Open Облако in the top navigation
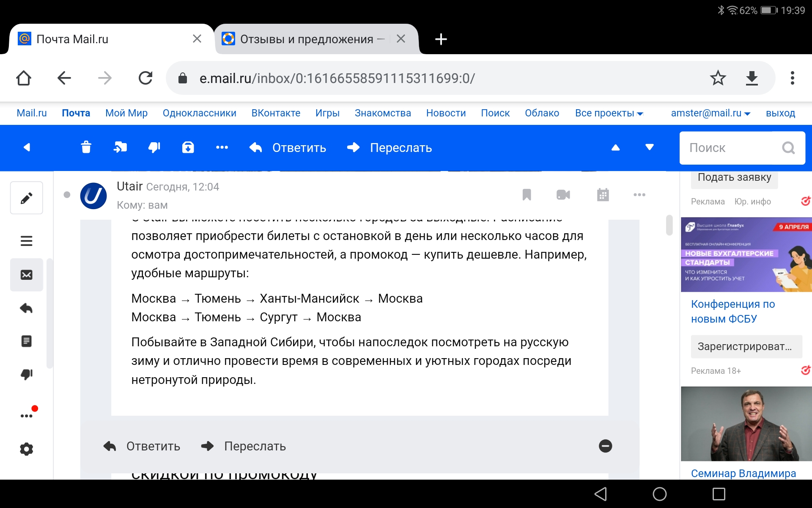This screenshot has height=508, width=812. (542, 113)
